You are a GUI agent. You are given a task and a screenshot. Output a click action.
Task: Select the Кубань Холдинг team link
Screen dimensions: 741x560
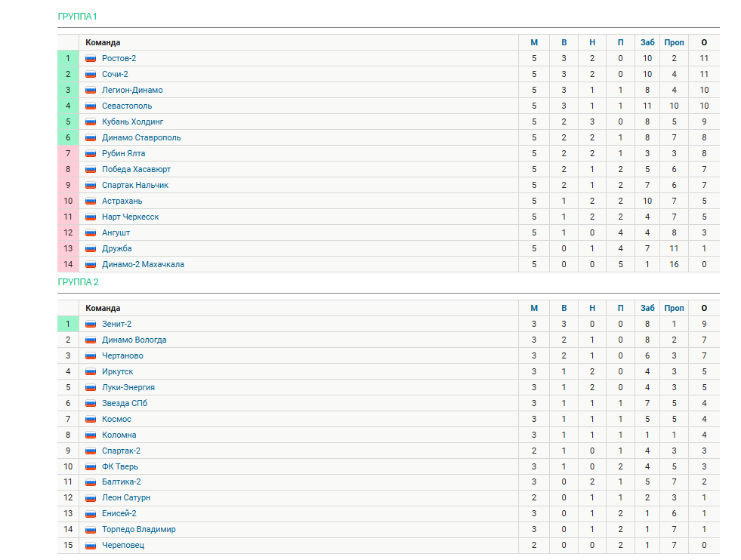[132, 122]
